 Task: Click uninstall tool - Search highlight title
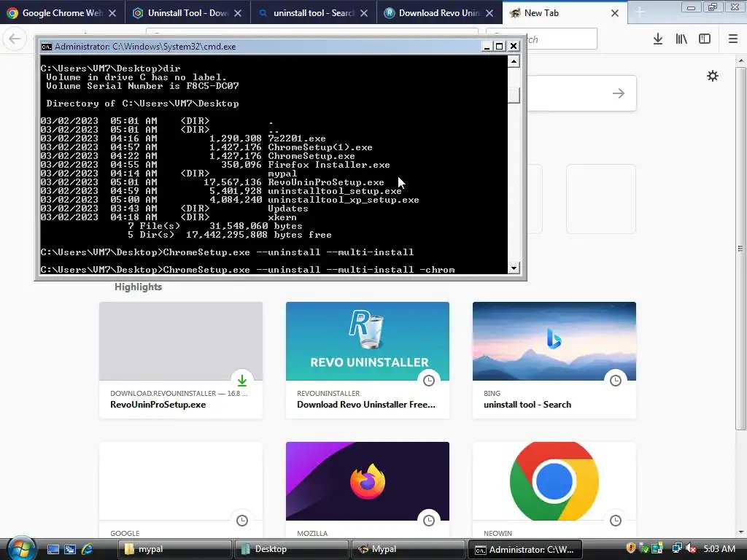click(x=527, y=405)
